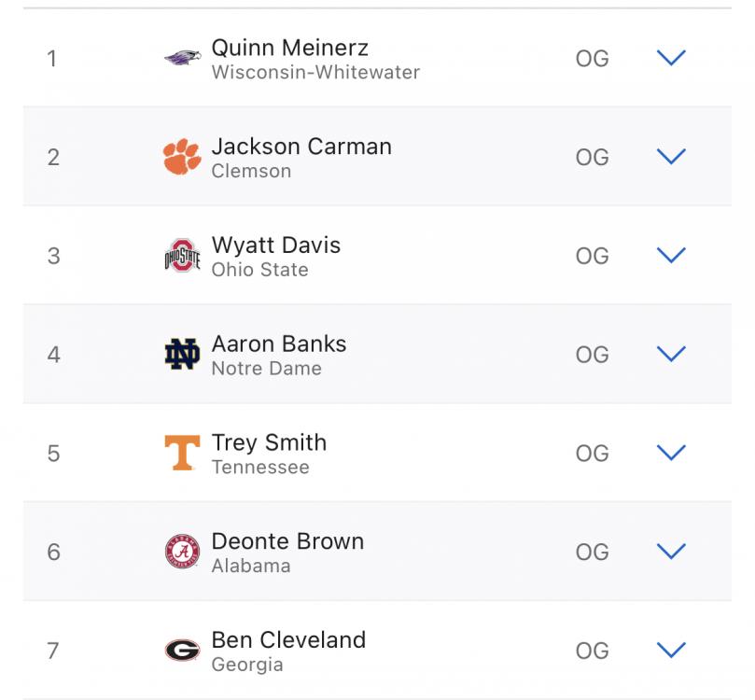The height and width of the screenshot is (700, 755).
Task: Click the Ohio State team logo
Action: [x=182, y=256]
